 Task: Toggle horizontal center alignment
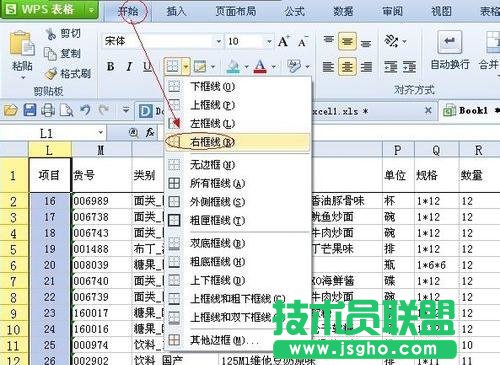tap(347, 67)
